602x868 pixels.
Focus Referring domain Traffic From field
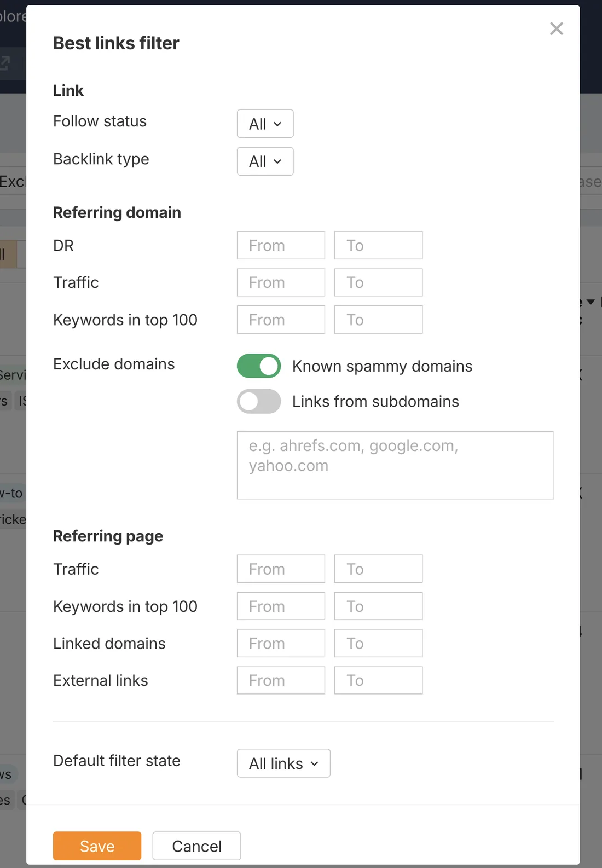click(281, 282)
